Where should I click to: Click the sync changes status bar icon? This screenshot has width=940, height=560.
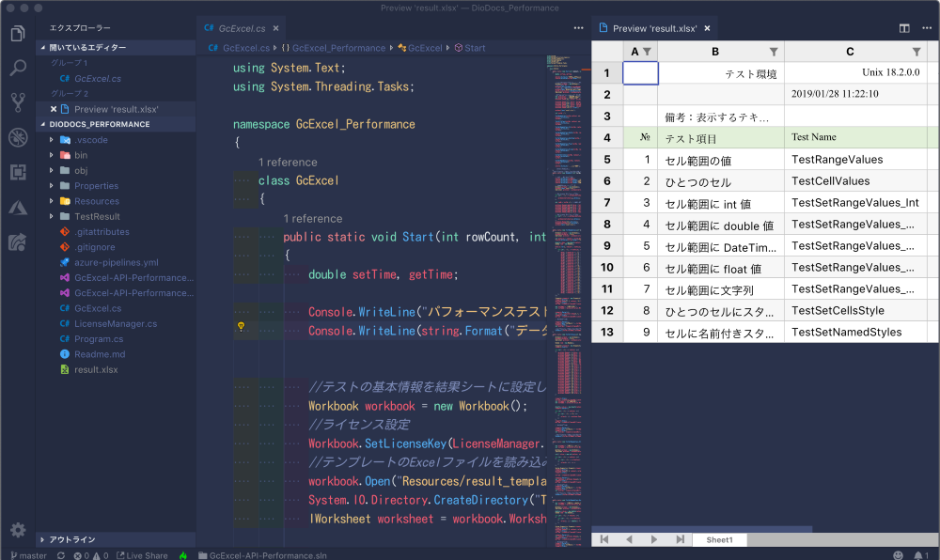click(60, 555)
